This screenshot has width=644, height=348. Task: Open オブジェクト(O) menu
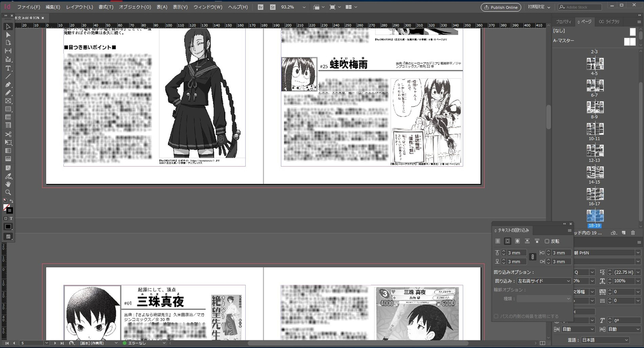pos(135,8)
